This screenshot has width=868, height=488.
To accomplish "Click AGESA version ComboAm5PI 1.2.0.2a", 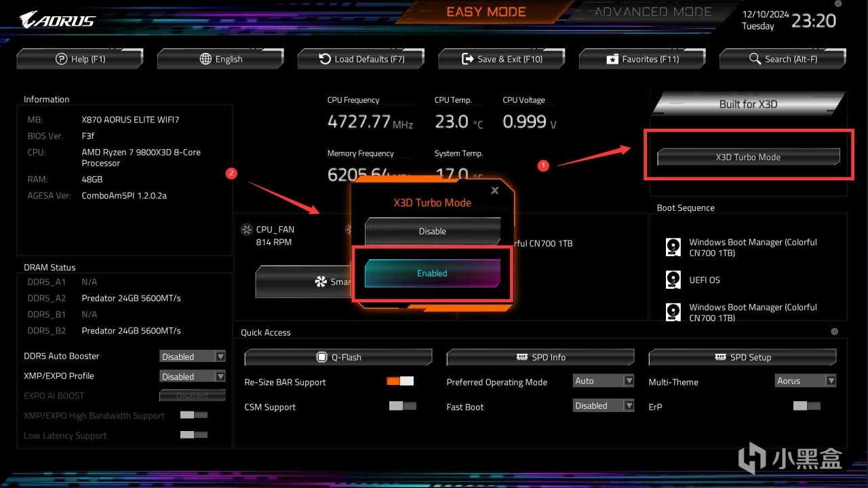I will 124,195.
